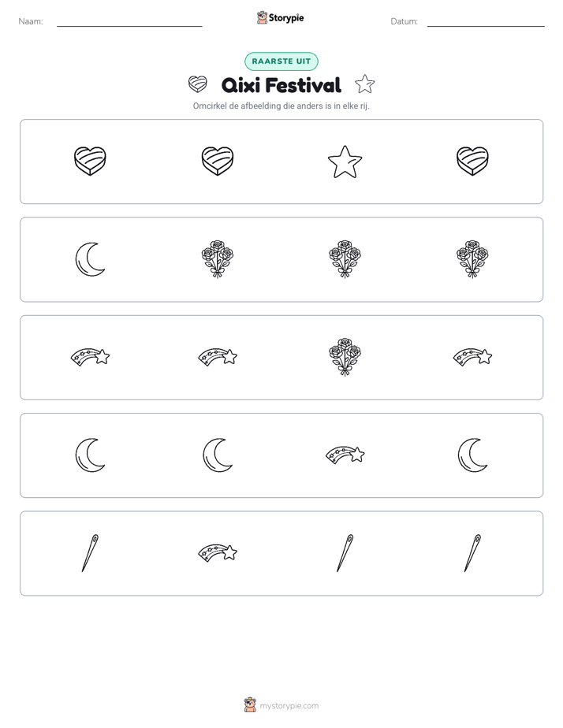Image resolution: width=563 pixels, height=728 pixels.
Task: Click the RAARSTE UIT badge
Action: click(281, 61)
